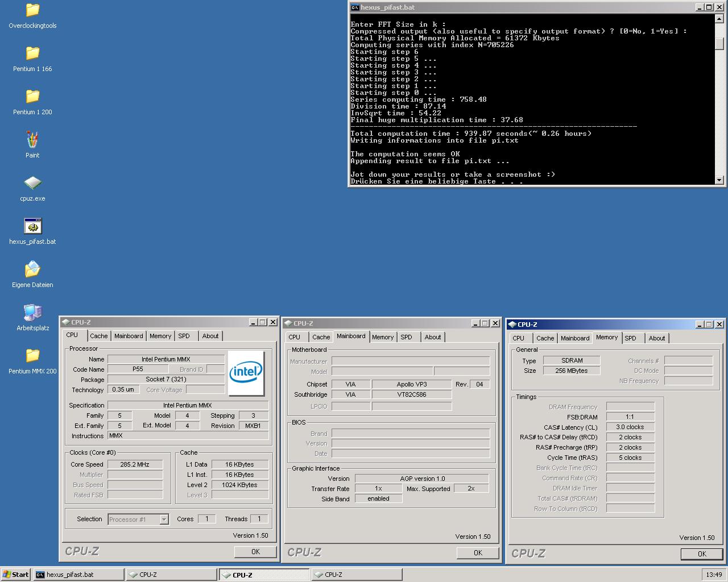Open About tab in the CPU window
Screen dimensions: 728x582
(x=210, y=336)
